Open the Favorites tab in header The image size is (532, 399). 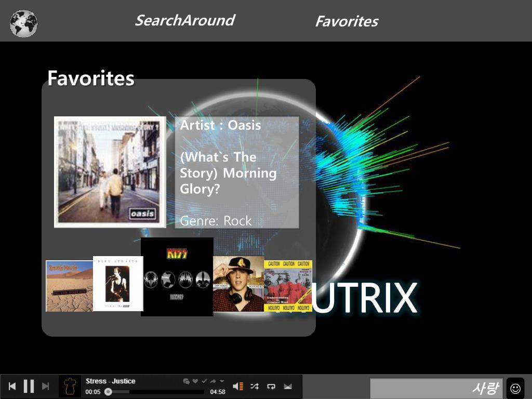(347, 21)
